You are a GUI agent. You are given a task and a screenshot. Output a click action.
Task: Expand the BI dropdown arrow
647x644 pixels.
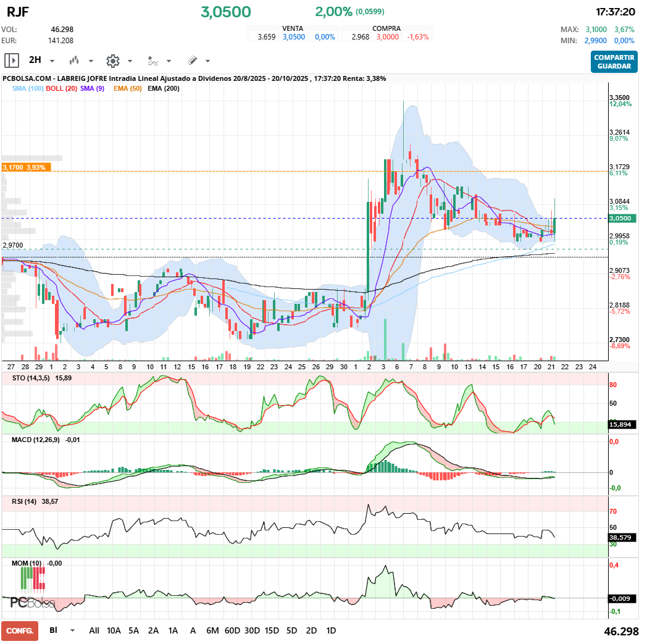point(72,630)
